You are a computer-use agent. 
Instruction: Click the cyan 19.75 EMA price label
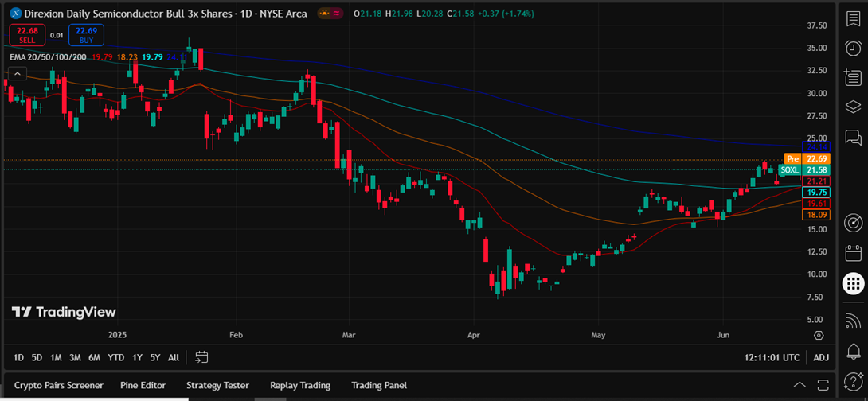pyautogui.click(x=815, y=193)
